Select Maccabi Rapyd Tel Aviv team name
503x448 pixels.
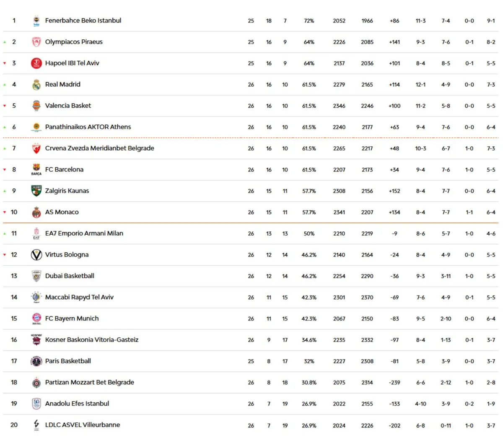pos(79,297)
